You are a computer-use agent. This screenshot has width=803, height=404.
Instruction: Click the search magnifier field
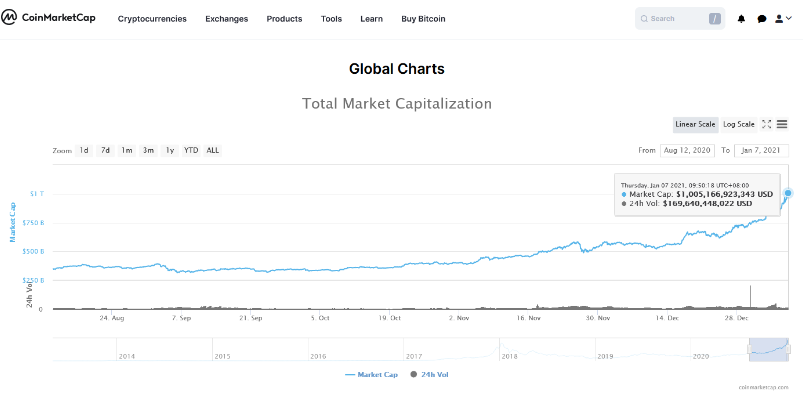[x=680, y=18]
